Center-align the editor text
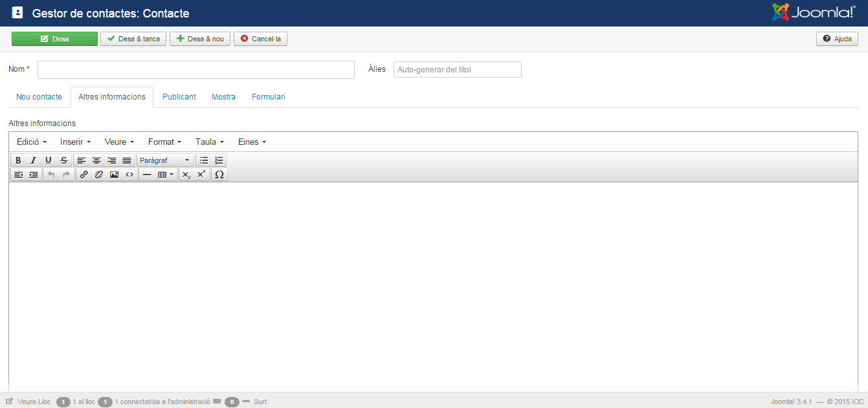The image size is (868, 408). (96, 160)
